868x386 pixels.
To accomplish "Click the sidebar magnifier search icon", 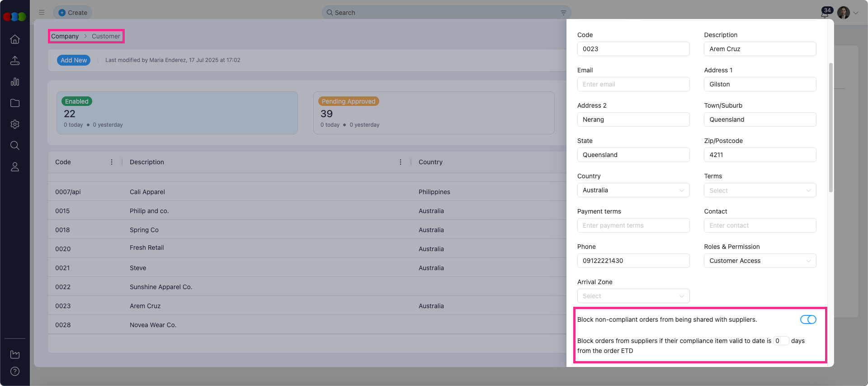I will [x=15, y=146].
